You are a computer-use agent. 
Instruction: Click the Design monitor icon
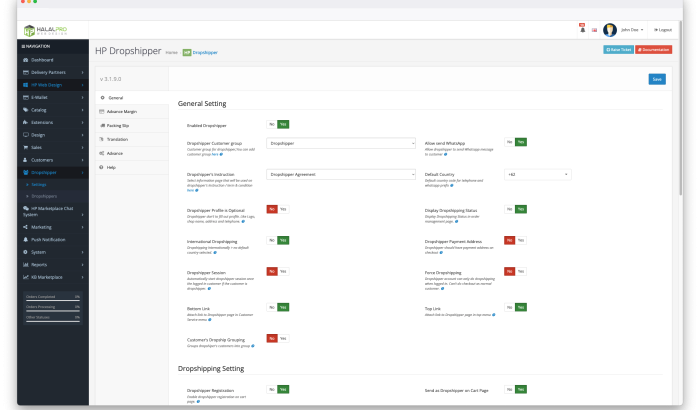[x=25, y=135]
